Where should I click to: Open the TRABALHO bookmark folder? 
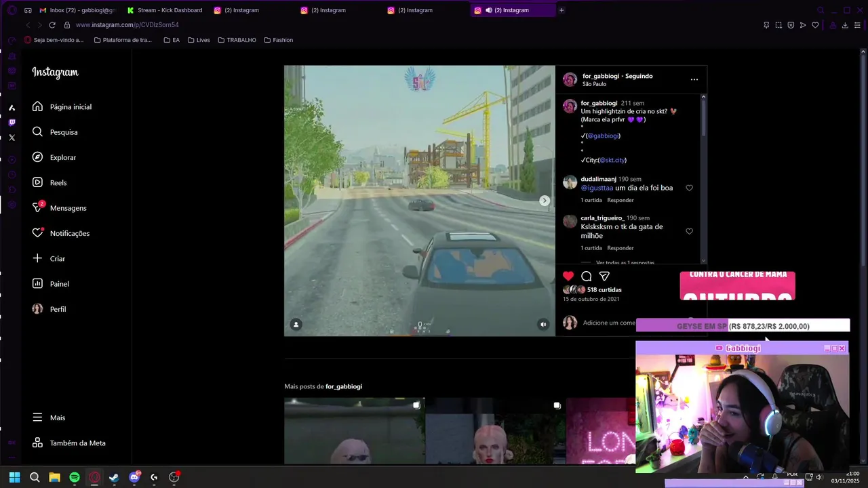[237, 40]
